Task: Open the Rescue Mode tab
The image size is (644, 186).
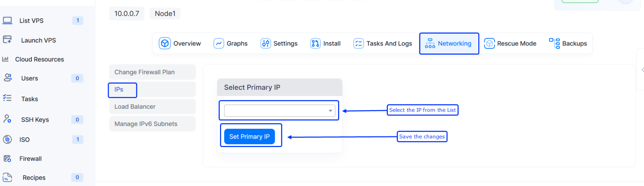Action: (x=510, y=43)
